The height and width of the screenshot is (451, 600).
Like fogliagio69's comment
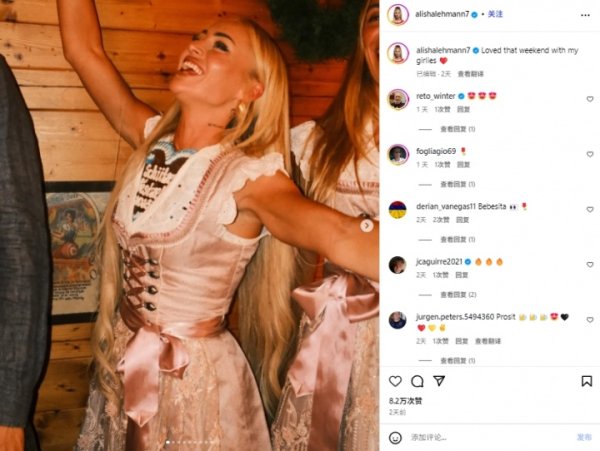[590, 154]
